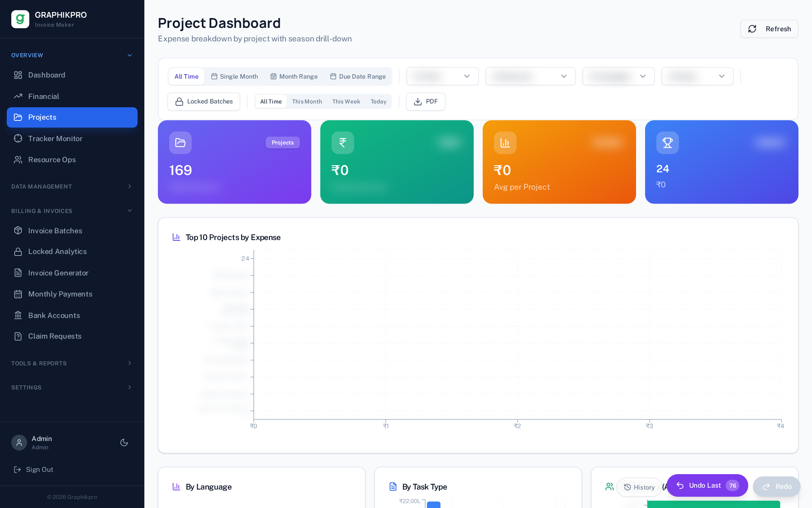The height and width of the screenshot is (508, 812).
Task: Click the Projects badge on the purple card
Action: [x=283, y=143]
